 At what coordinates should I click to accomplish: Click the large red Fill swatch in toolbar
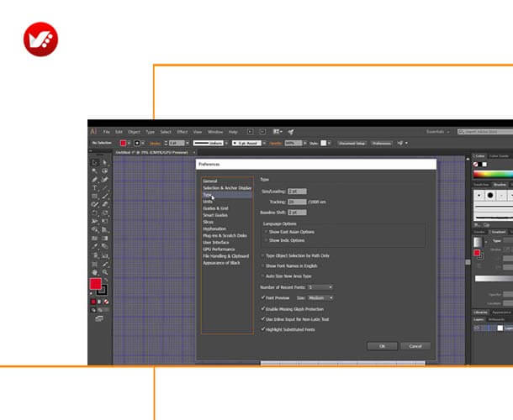96,284
